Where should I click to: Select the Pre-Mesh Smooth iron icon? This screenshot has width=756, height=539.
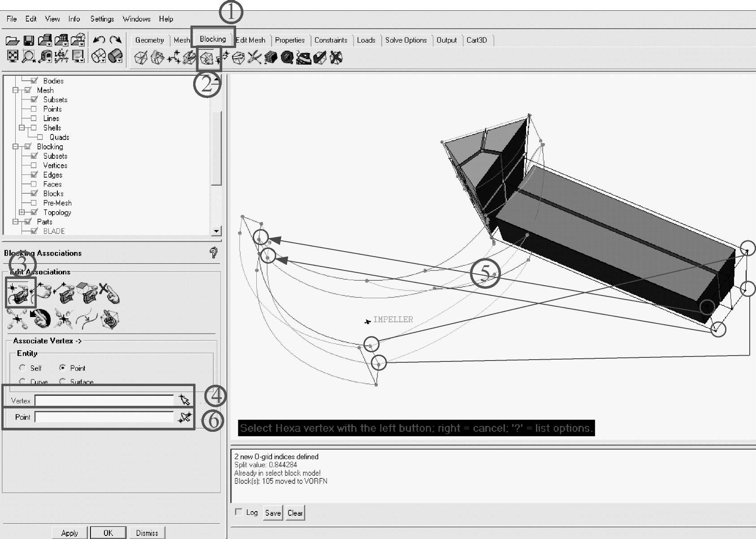(x=303, y=58)
